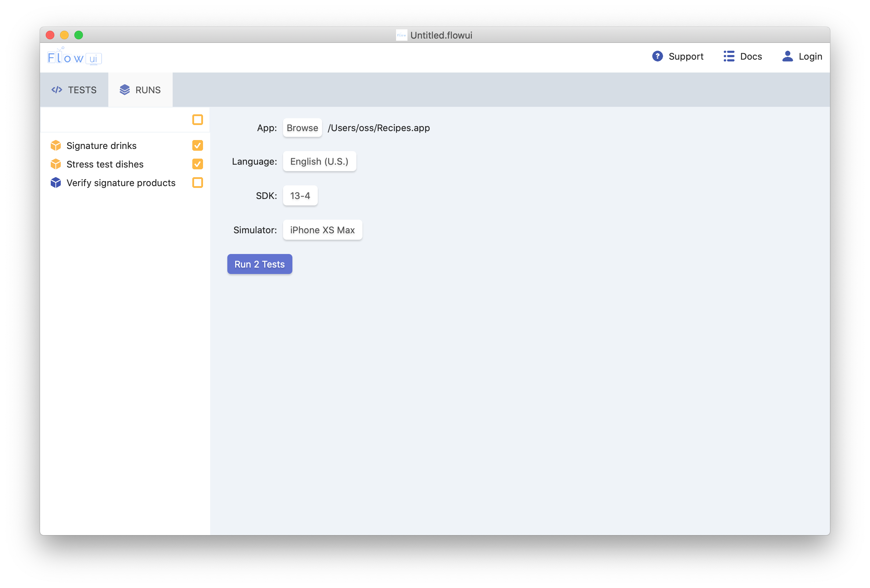Switch to the TESTS tab
The width and height of the screenshot is (870, 588).
point(74,90)
